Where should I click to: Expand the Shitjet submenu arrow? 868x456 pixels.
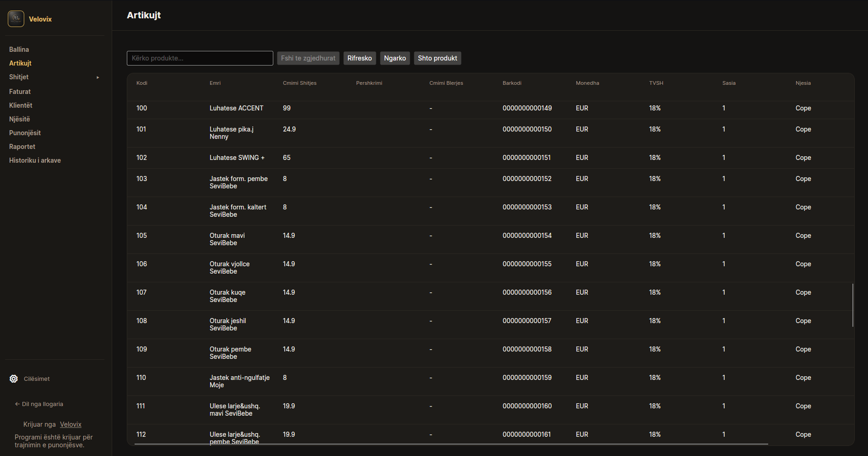coord(98,77)
